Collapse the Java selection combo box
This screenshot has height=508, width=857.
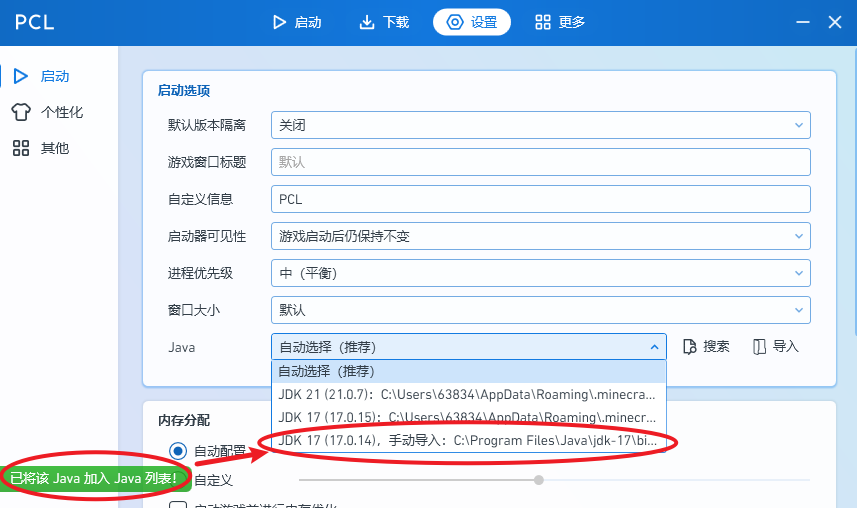click(469, 347)
